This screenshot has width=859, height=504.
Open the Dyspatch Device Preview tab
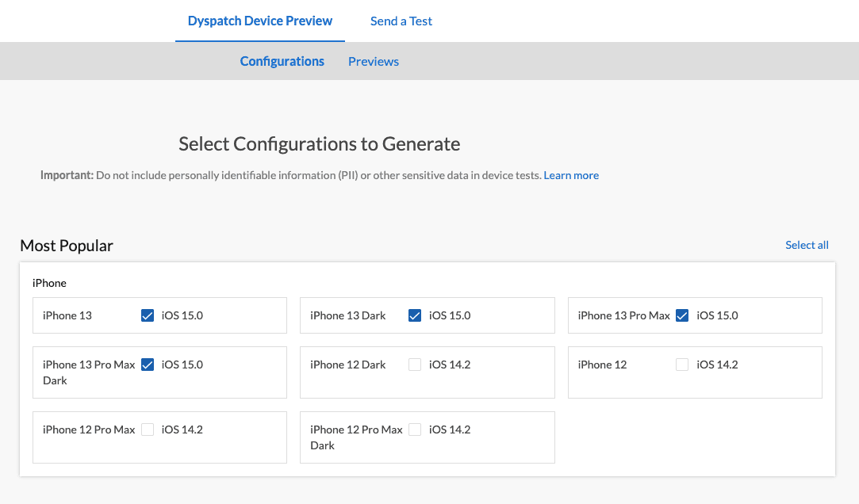click(x=259, y=21)
